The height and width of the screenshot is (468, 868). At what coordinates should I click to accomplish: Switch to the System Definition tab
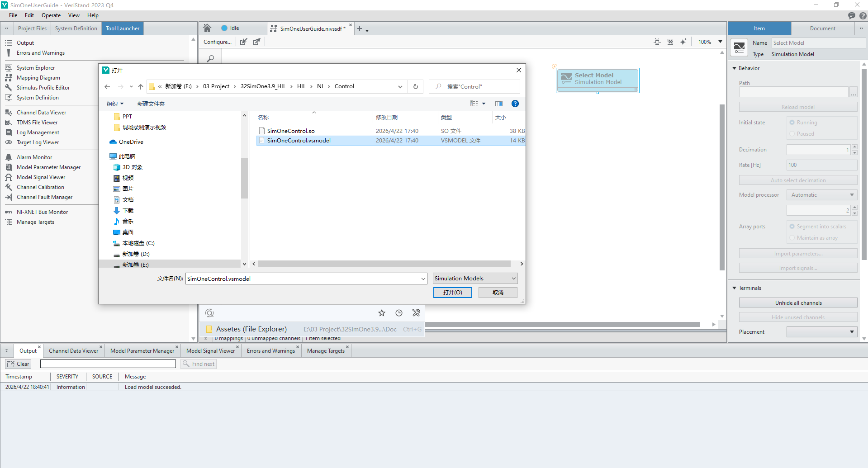(76, 28)
